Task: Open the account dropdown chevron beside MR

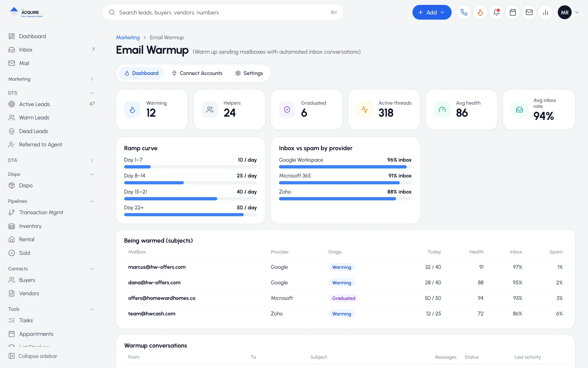Action: [577, 12]
